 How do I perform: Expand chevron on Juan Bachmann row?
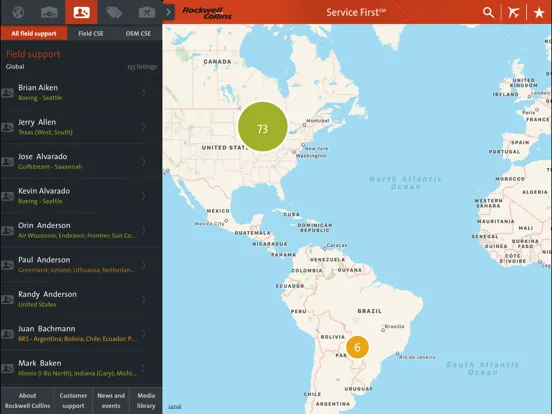[143, 334]
